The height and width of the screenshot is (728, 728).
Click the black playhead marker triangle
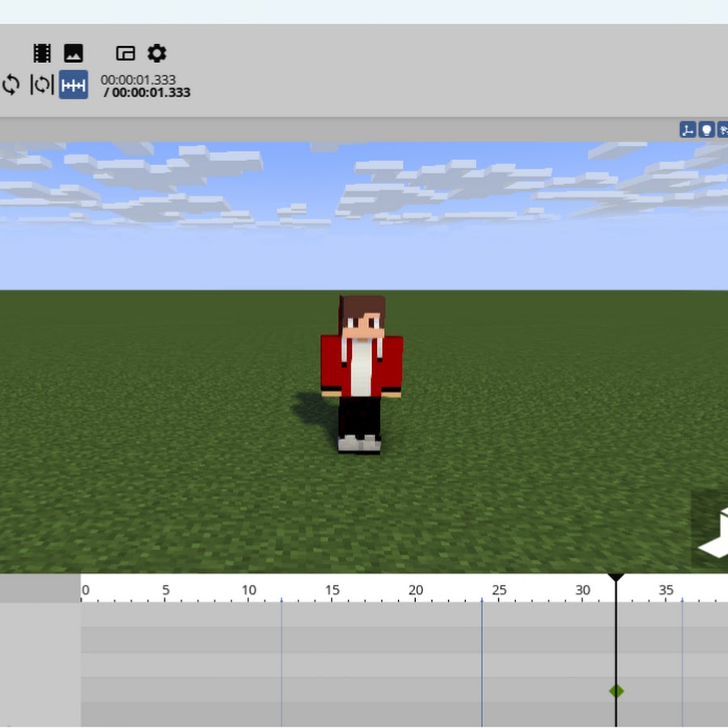pos(616,578)
